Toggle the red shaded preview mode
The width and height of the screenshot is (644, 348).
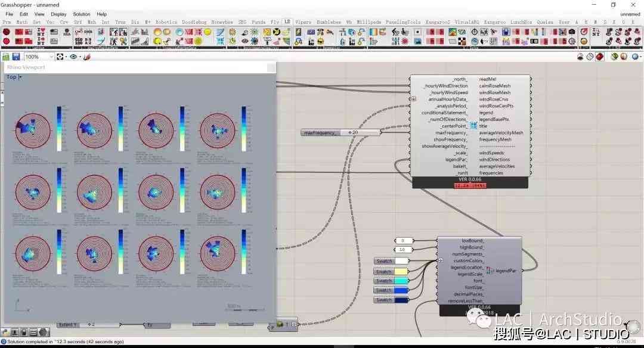pyautogui.click(x=600, y=57)
